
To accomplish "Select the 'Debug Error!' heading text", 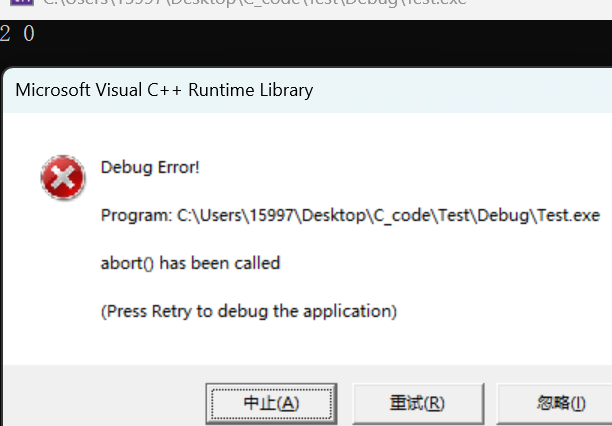I will point(150,168).
